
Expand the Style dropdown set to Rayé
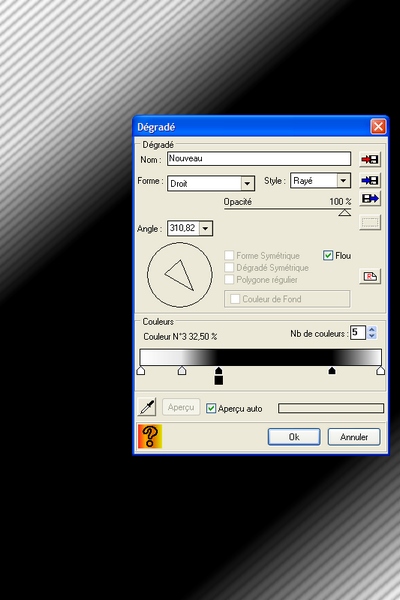tap(343, 180)
